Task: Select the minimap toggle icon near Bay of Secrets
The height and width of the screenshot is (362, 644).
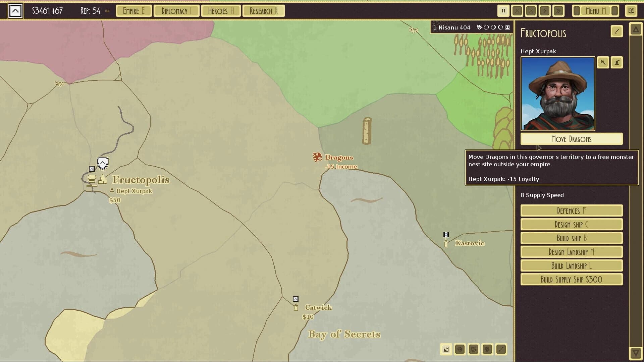Action: pyautogui.click(x=446, y=349)
